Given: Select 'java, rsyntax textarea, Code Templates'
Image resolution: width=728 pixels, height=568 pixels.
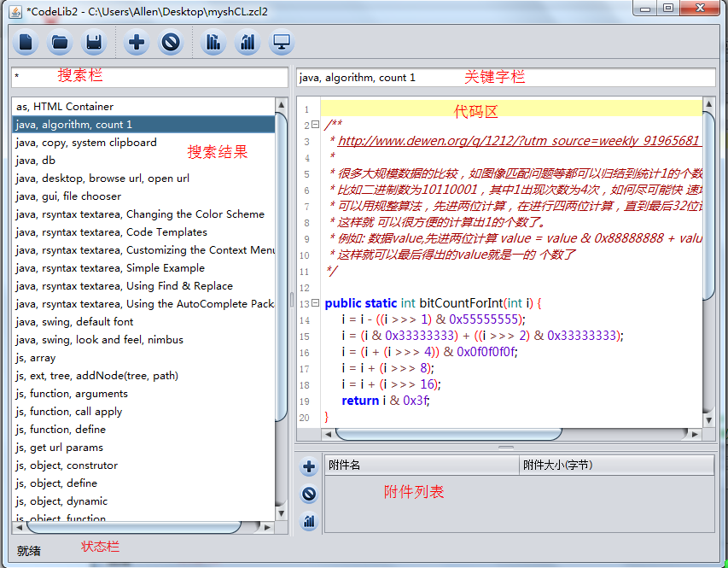Looking at the screenshot, I should [143, 232].
